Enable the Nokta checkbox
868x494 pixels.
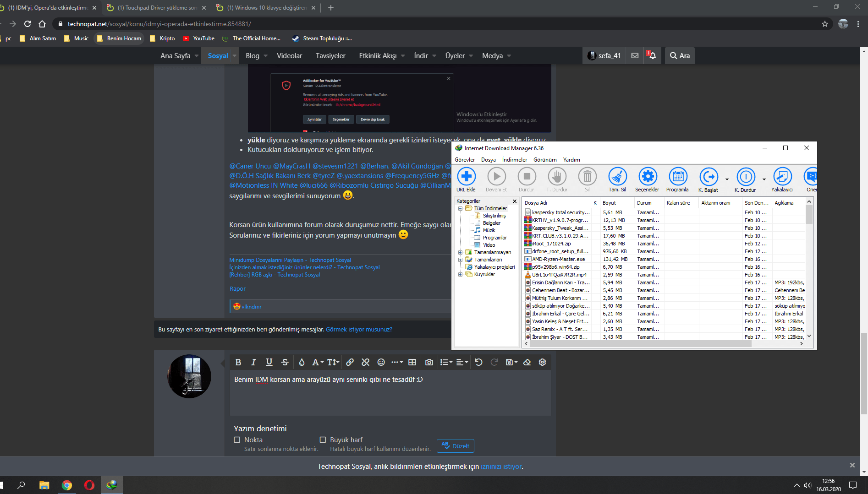pyautogui.click(x=237, y=440)
